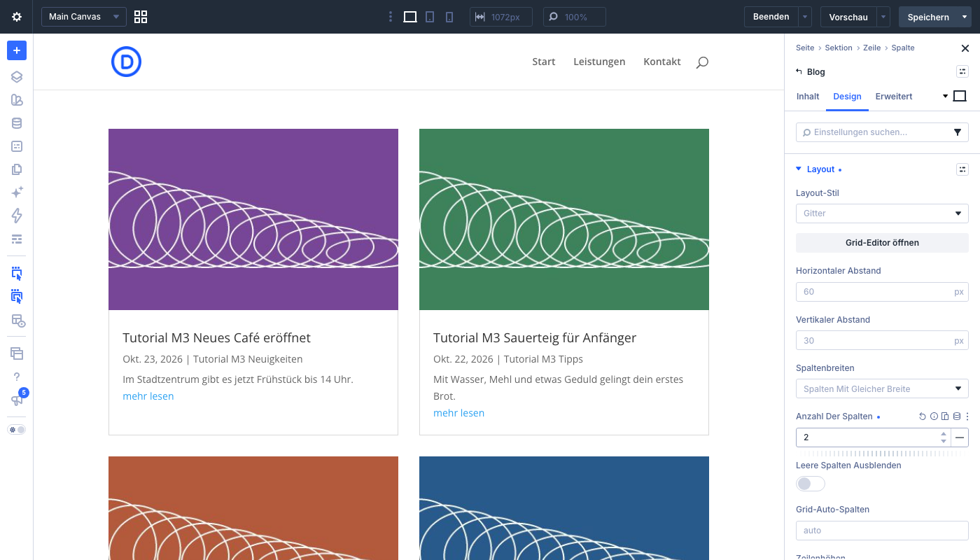Click the Anzahl Der Spalten slider track
The height and width of the screenshot is (560, 980).
tap(882, 454)
